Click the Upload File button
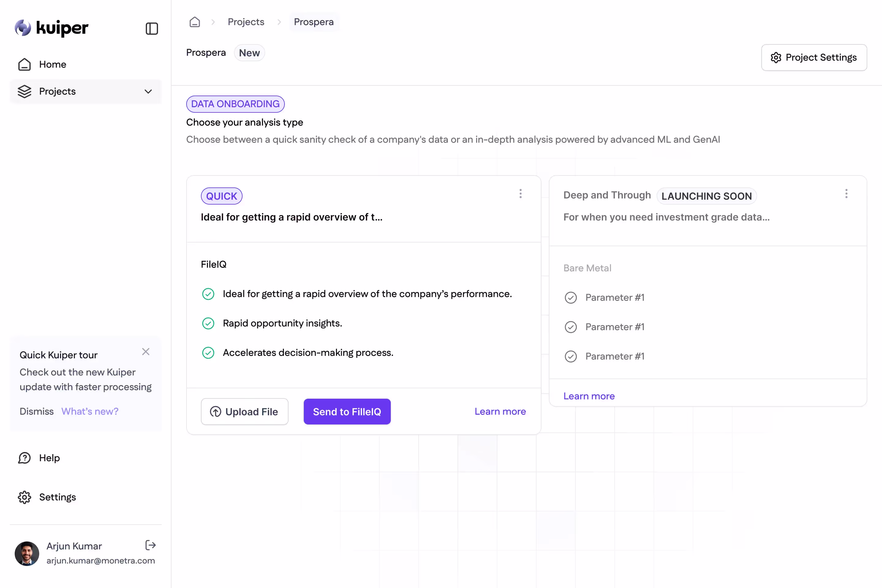The image size is (882, 588). coord(244,411)
